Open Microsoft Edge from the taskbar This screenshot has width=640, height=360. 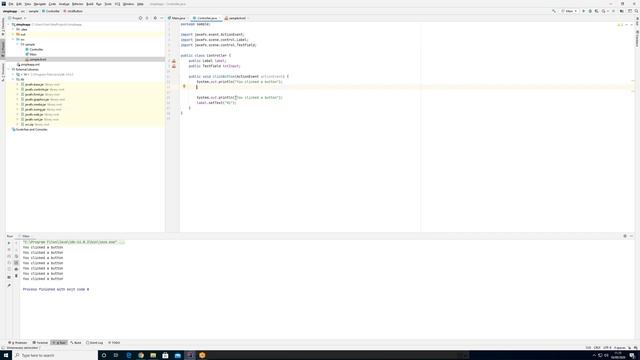[129, 355]
